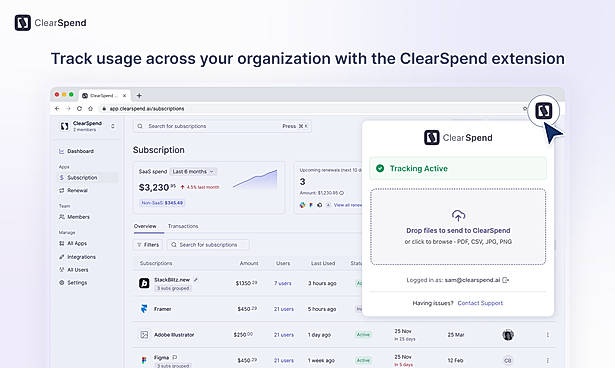Click the View all renewals link
This screenshot has height=368, width=615.
coord(348,205)
